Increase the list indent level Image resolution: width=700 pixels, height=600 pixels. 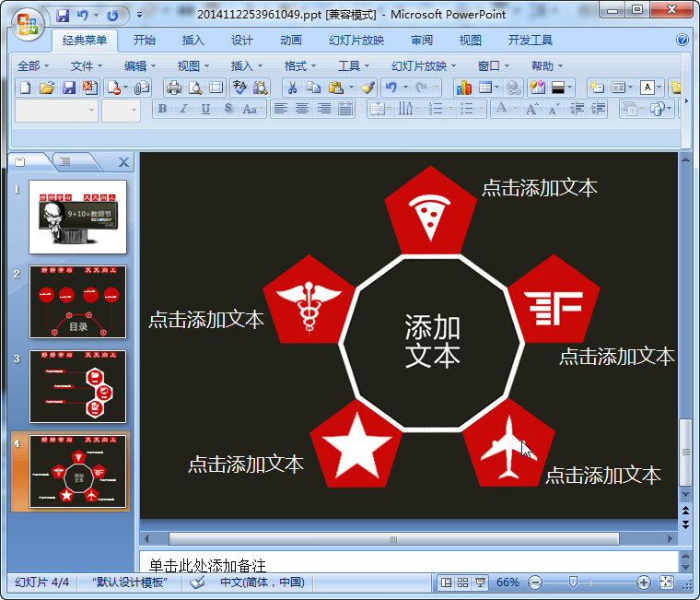pyautogui.click(x=598, y=109)
